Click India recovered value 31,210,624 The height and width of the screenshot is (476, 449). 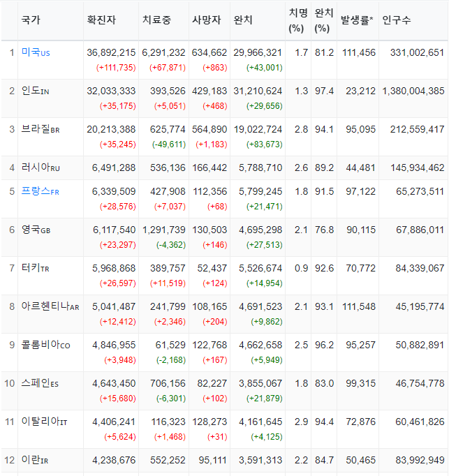(258, 91)
